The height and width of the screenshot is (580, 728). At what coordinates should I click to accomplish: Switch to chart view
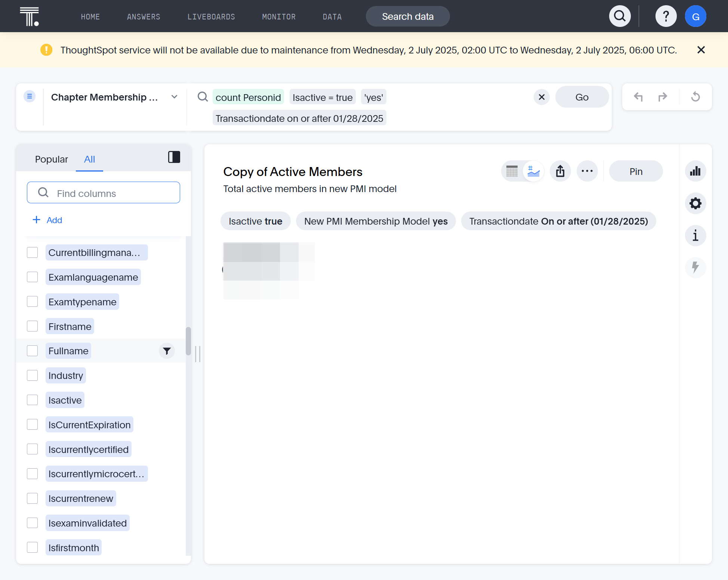pyautogui.click(x=533, y=172)
